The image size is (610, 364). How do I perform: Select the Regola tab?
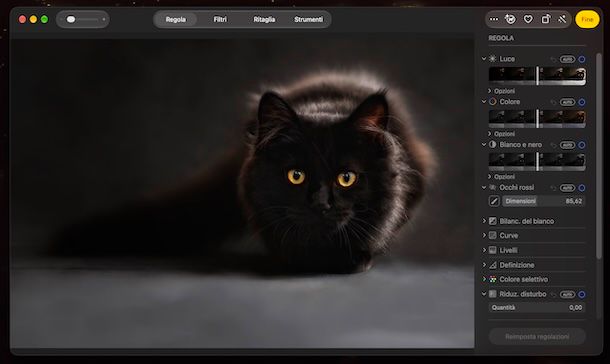pyautogui.click(x=175, y=19)
